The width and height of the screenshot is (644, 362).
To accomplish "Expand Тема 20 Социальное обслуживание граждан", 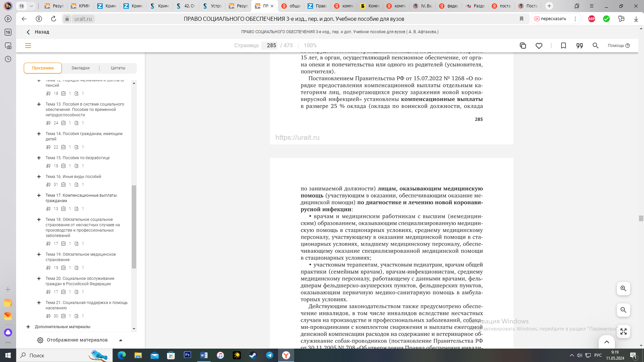I will 39,279.
